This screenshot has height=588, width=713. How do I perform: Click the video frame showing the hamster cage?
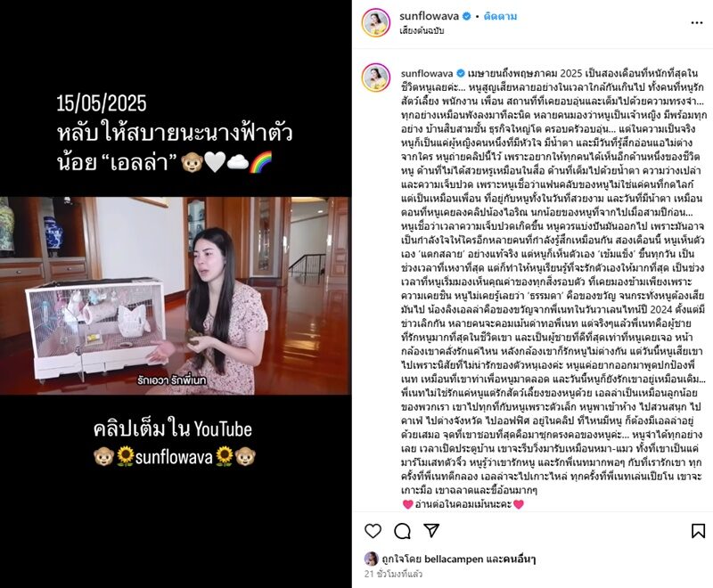[x=176, y=296]
